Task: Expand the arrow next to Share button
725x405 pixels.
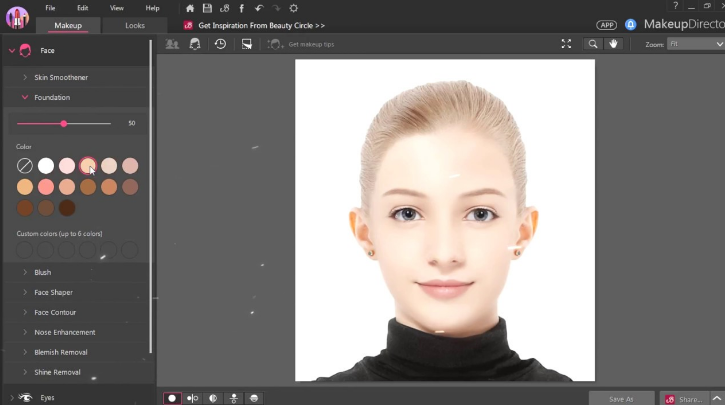Action: [716, 399]
